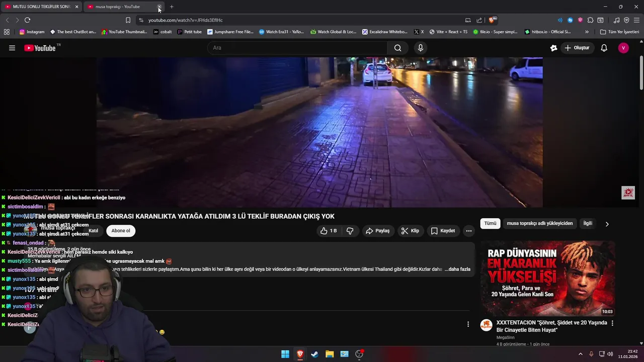Open OBS Studio from the taskbar
Viewport: 644px width, 362px height.
pos(359,354)
